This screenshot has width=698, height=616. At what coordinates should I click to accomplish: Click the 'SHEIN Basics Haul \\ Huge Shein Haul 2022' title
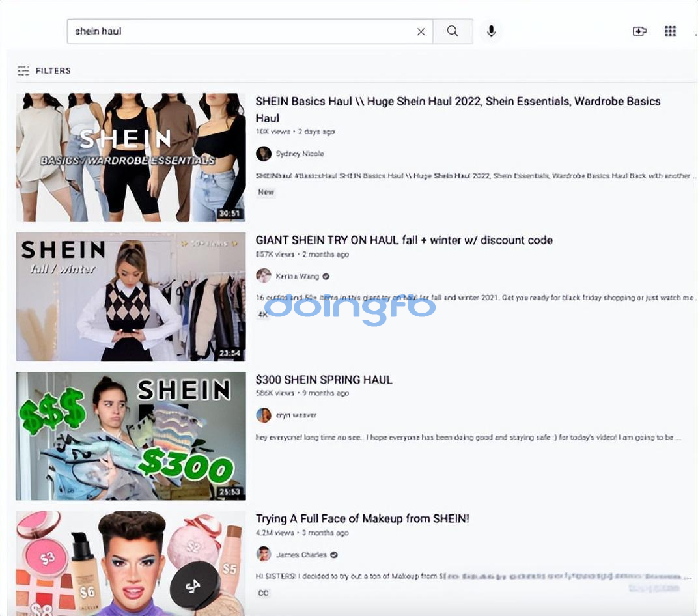coord(458,109)
